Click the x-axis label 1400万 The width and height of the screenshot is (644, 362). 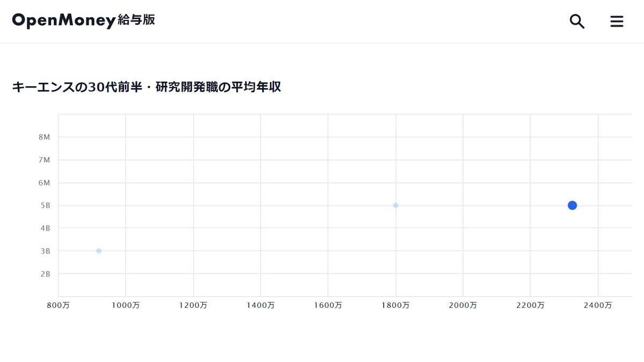click(261, 305)
